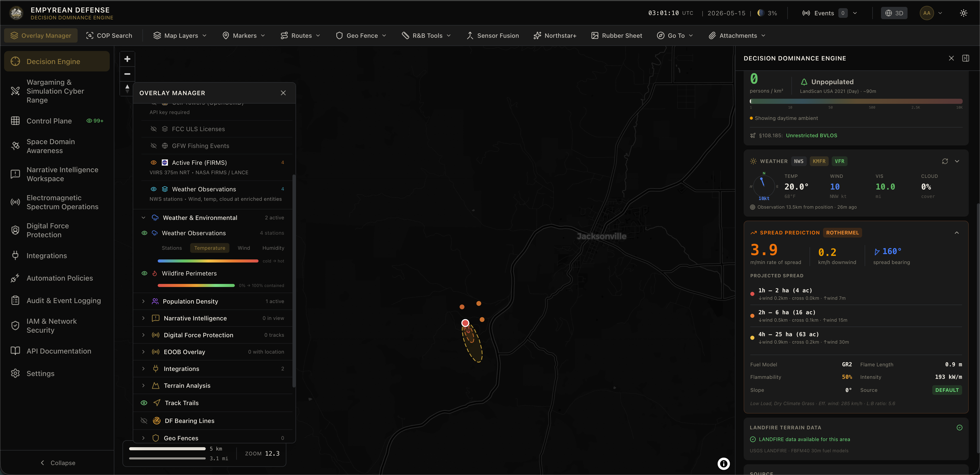Open the Geo Fence menu

coord(361,35)
